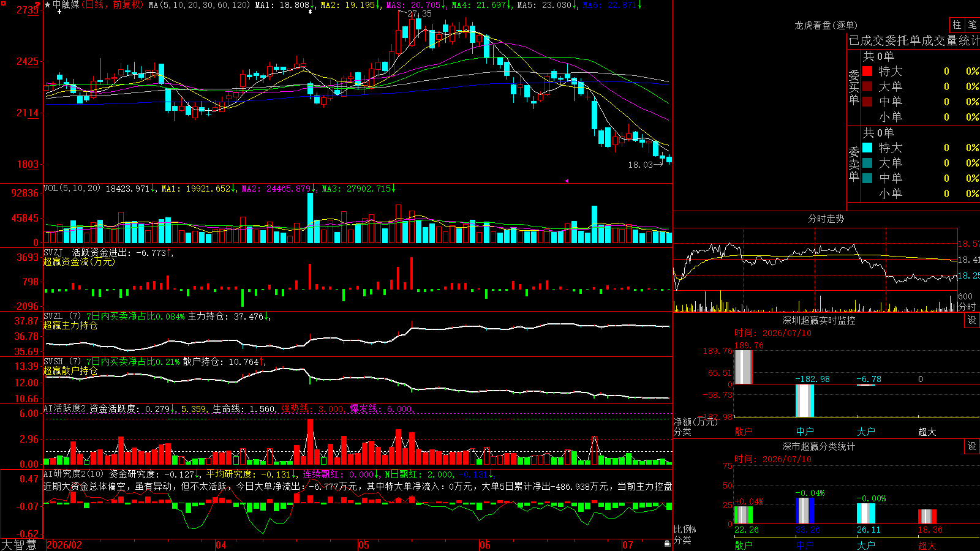Click the star icon beside 中触媒

point(48,5)
